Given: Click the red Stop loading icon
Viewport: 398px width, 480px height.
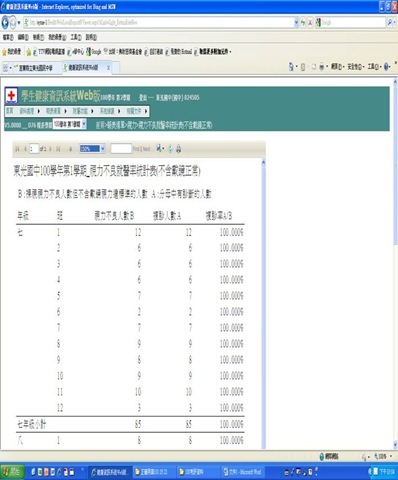Looking at the screenshot, I should click(x=310, y=23).
